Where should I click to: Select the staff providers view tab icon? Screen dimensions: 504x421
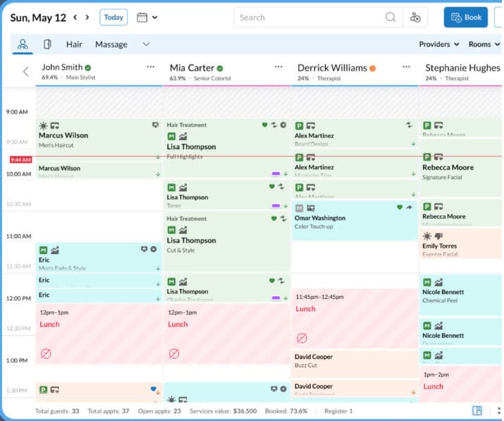tap(23, 44)
